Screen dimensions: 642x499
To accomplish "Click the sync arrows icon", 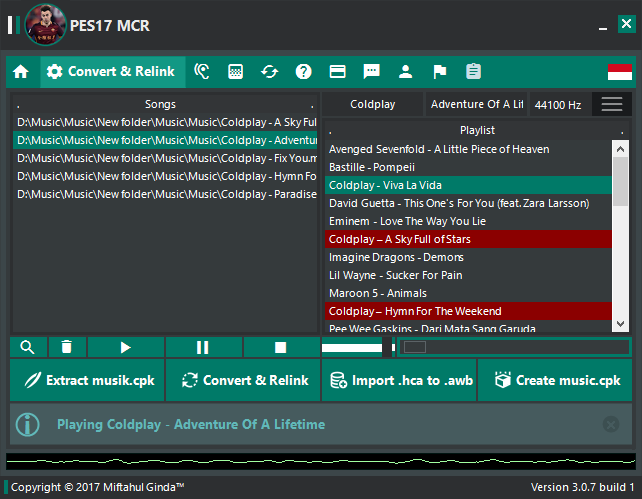I will (269, 72).
